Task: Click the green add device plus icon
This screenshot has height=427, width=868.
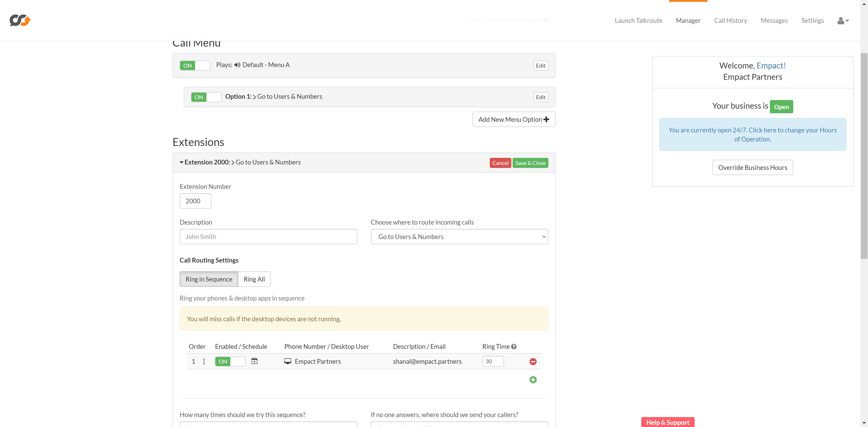Action: 533,380
